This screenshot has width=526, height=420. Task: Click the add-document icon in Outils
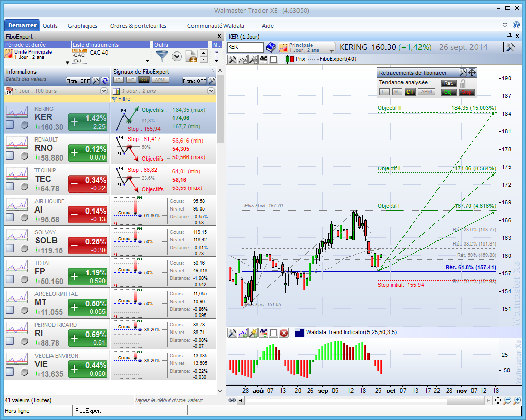pos(191,56)
